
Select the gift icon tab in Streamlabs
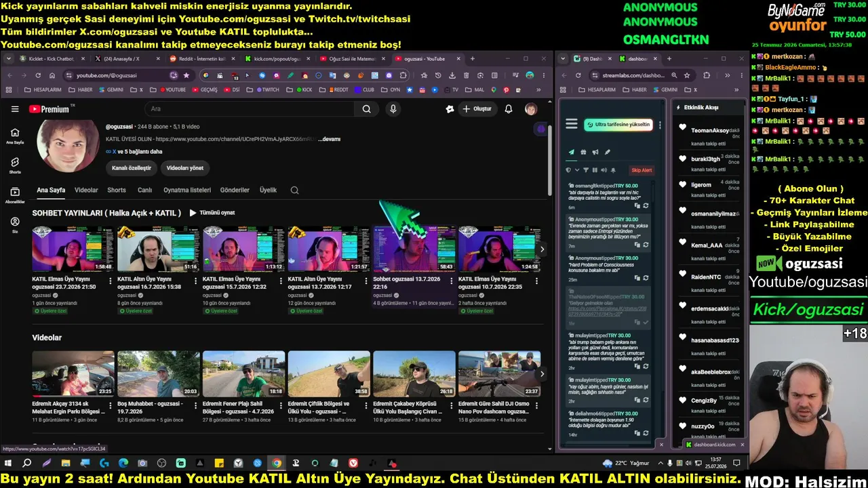[x=583, y=152]
